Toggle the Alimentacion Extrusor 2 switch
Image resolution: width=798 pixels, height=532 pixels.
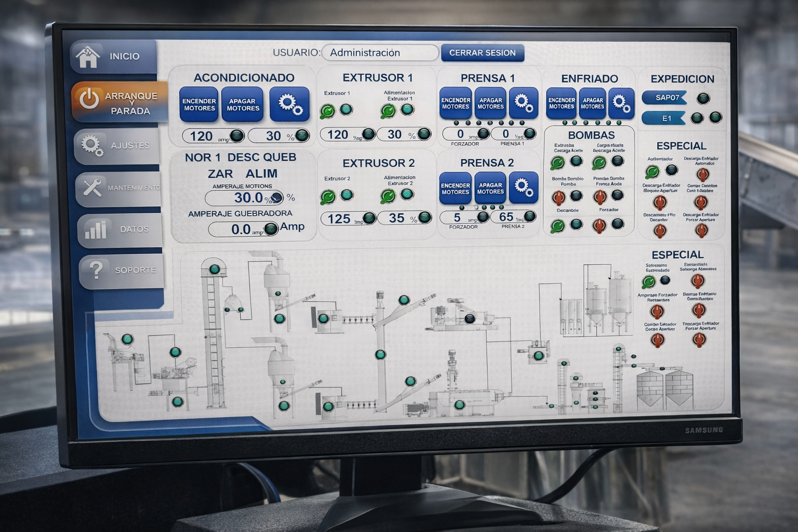point(388,196)
